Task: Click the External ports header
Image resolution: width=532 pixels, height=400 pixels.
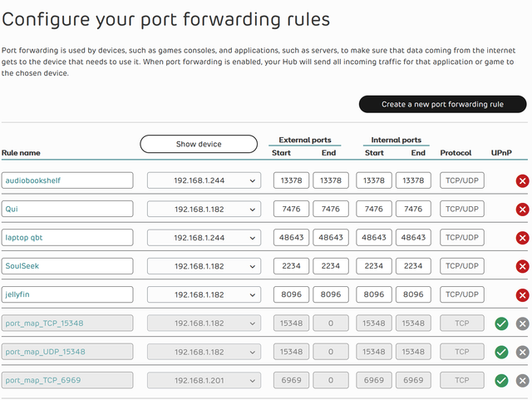Action: [x=305, y=140]
